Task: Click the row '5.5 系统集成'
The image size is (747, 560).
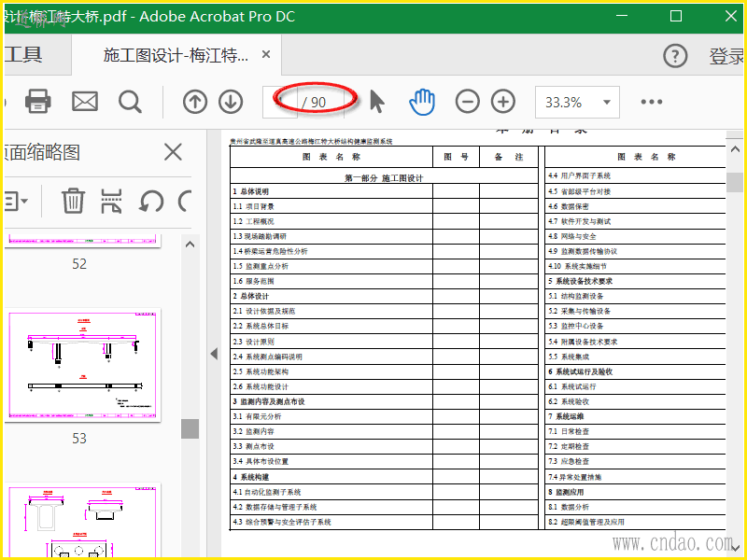Action: (636, 357)
